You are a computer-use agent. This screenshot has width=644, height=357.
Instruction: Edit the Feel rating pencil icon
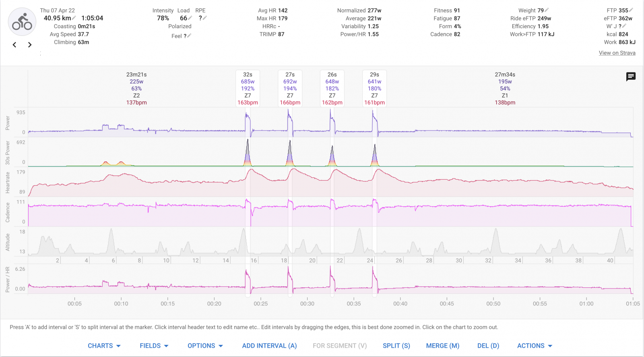pyautogui.click(x=189, y=35)
